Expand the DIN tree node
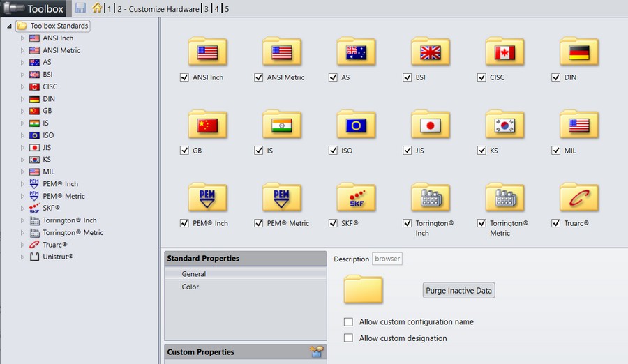The image size is (628, 364). point(22,99)
